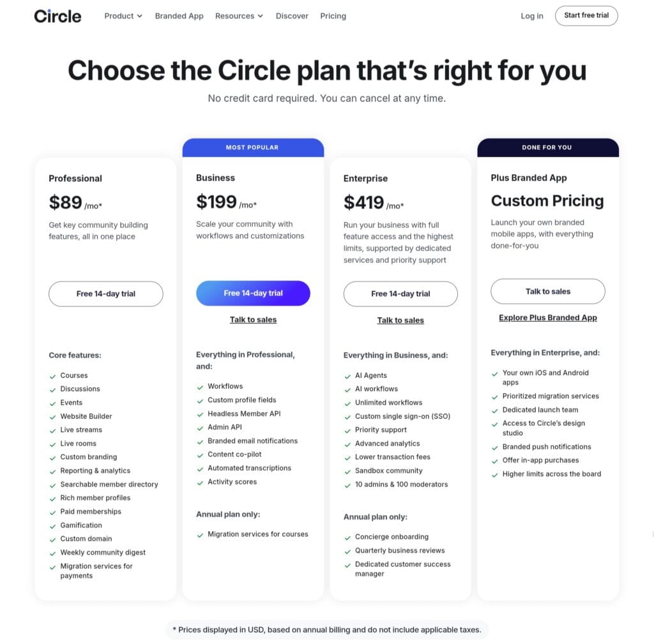Click the checkmark beside Workflows
The image size is (654, 644).
(x=200, y=386)
